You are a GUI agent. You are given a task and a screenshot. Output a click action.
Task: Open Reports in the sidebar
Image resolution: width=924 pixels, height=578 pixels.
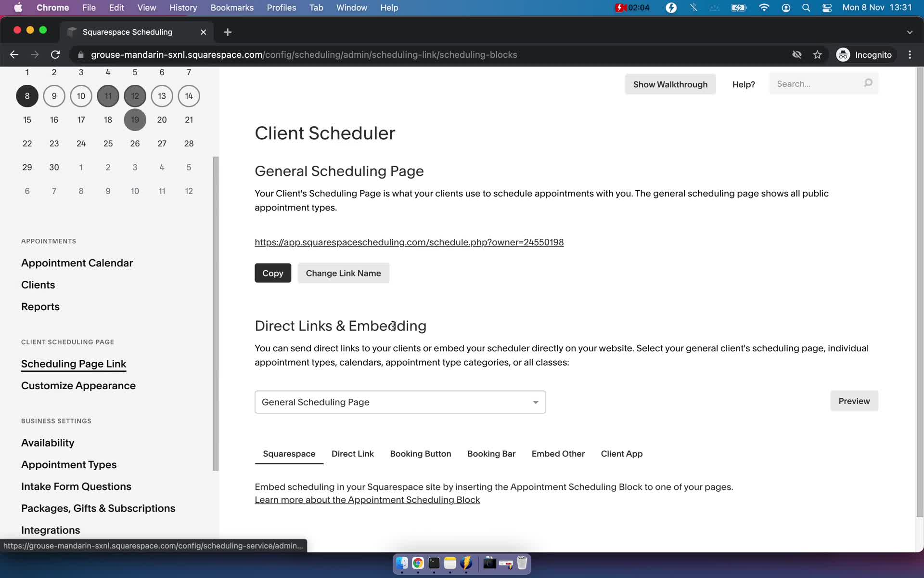pyautogui.click(x=40, y=307)
